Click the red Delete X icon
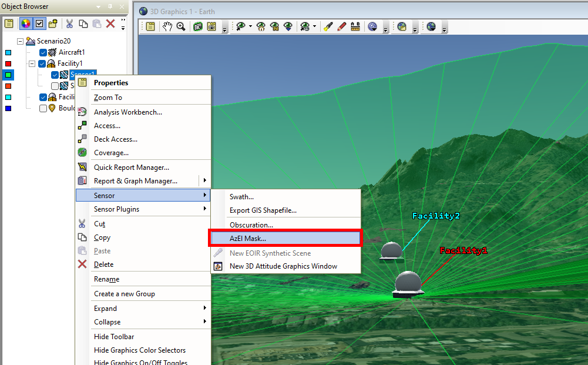 [110, 23]
